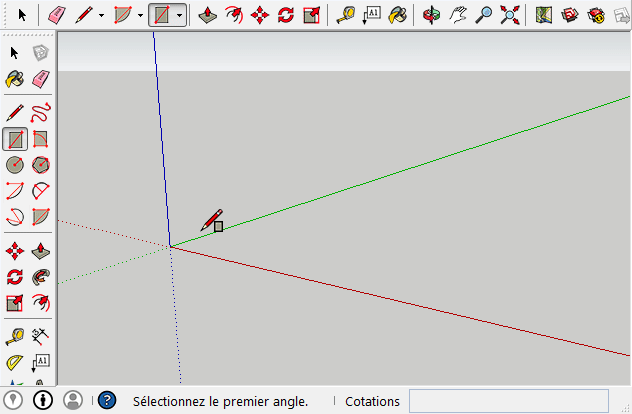Select the Pan hand tool

click(x=458, y=15)
